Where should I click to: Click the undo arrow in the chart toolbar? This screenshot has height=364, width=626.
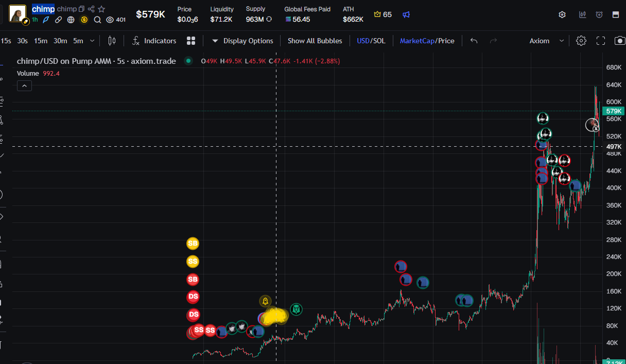[x=474, y=41]
